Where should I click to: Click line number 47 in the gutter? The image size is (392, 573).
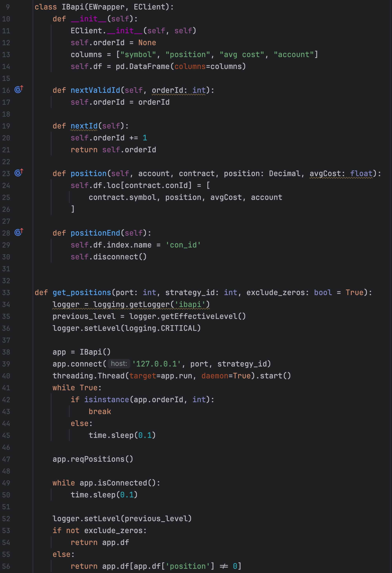(6, 459)
